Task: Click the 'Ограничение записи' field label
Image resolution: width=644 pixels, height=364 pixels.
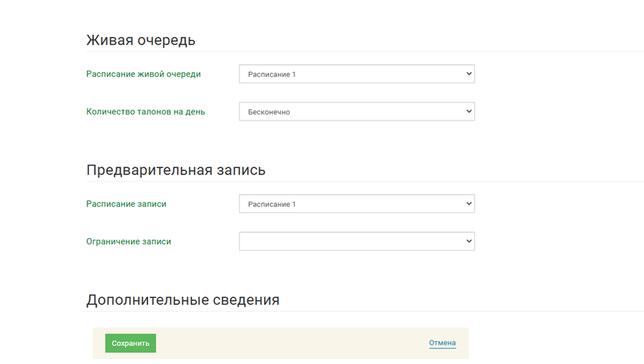Action: click(x=128, y=241)
